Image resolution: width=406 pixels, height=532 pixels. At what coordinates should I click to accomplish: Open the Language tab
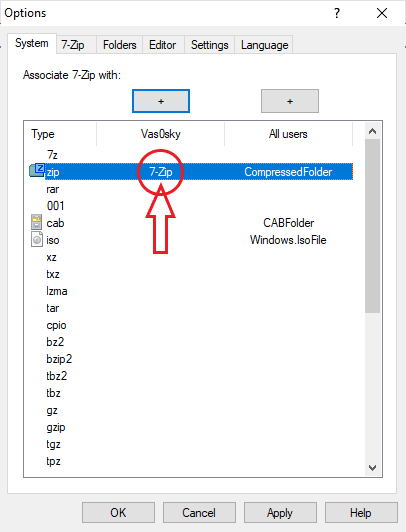coord(264,45)
